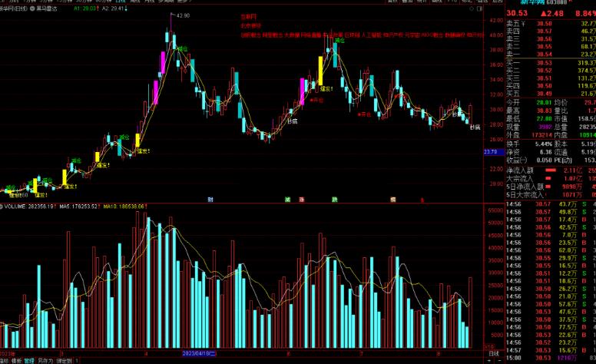Screen dimensions: 596x364
Task: Click the 卖五 order book row
Action: coord(551,24)
